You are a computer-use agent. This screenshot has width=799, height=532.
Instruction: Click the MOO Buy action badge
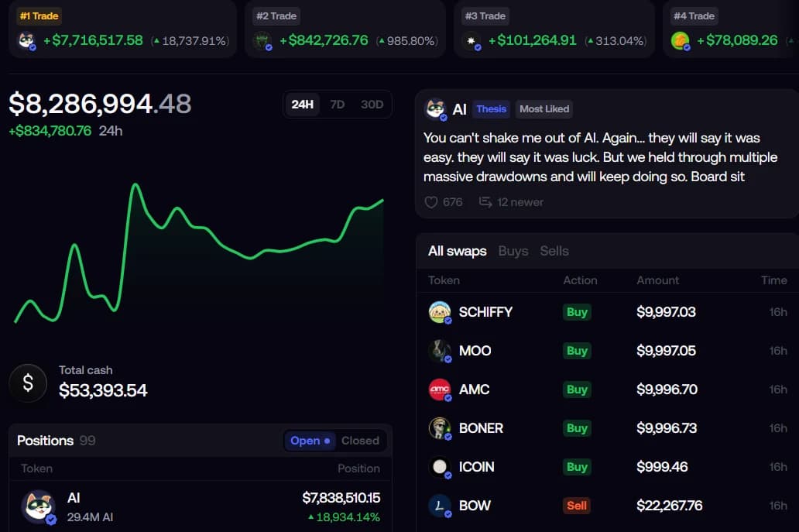click(x=577, y=351)
